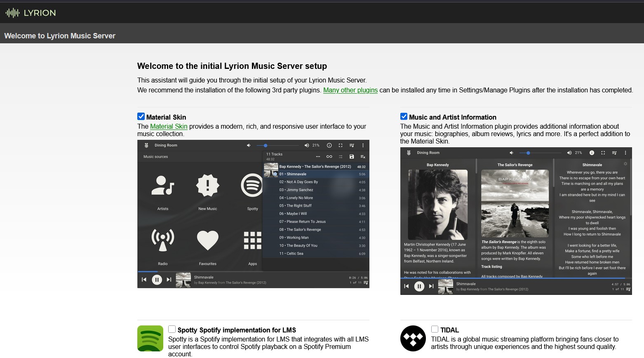
Task: Open the "Many other plugins" link
Action: [350, 90]
